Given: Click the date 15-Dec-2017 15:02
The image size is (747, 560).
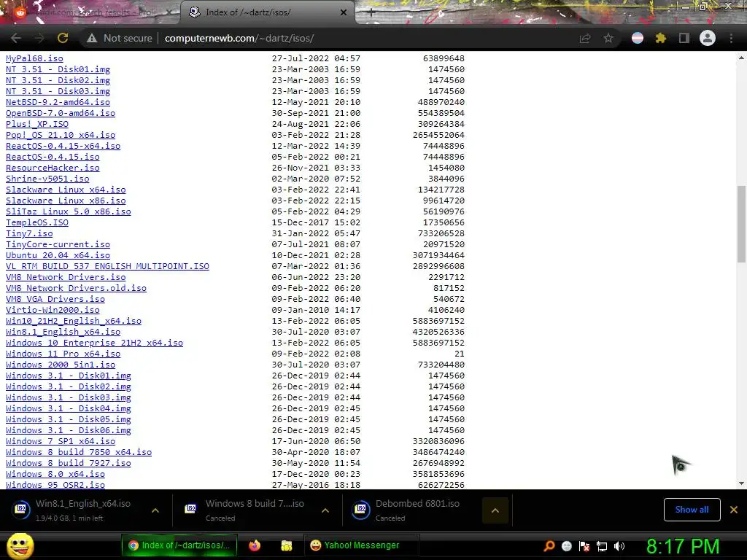Looking at the screenshot, I should pos(316,222).
